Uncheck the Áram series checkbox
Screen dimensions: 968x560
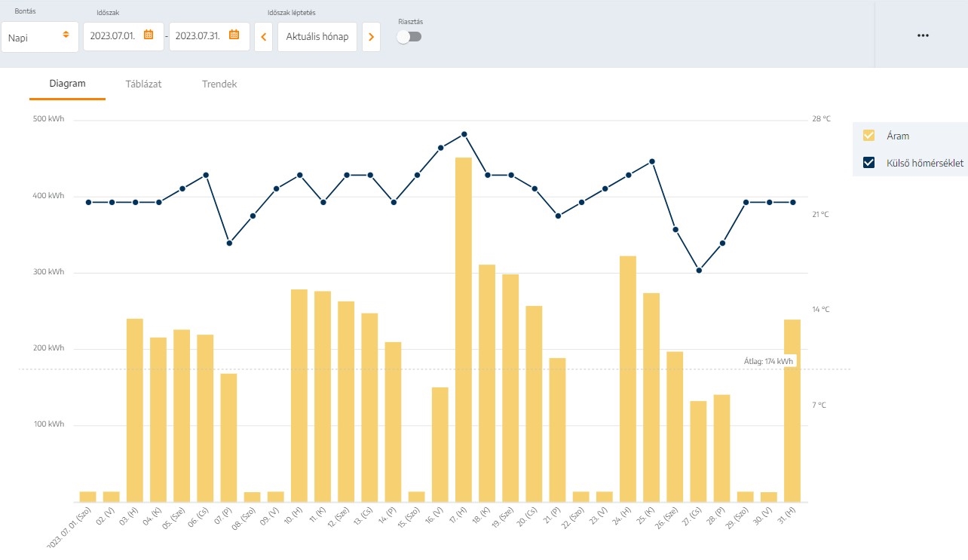click(868, 136)
